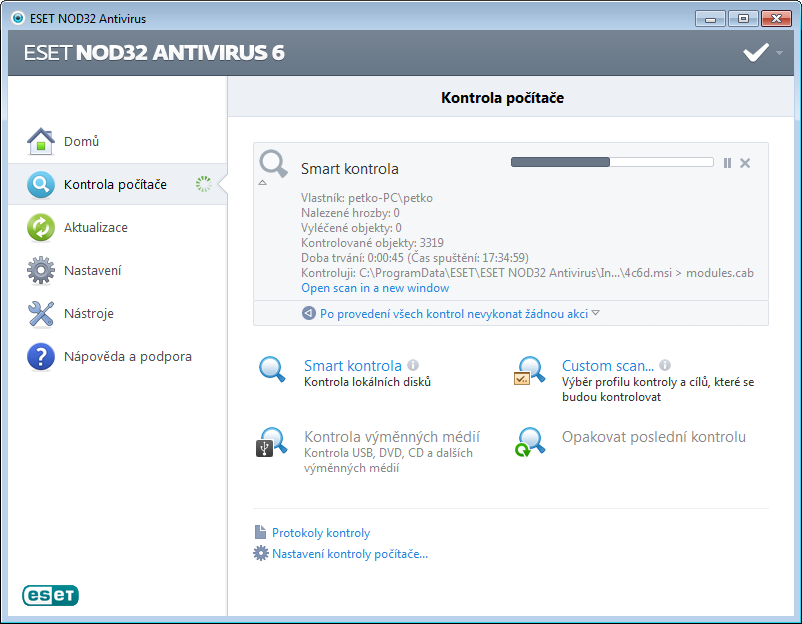Click the Výběr profilu kontroly description text
Image resolution: width=802 pixels, height=624 pixels.
[658, 389]
